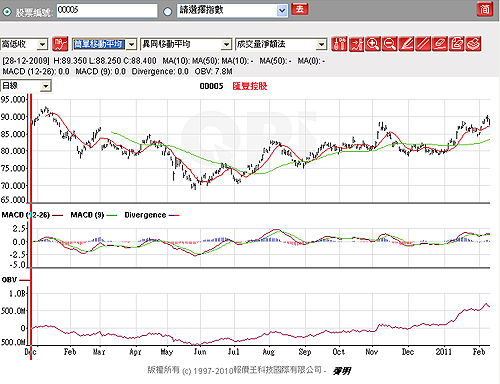Click the Jun label on time axis
The width and height of the screenshot is (500, 384).
point(200,352)
